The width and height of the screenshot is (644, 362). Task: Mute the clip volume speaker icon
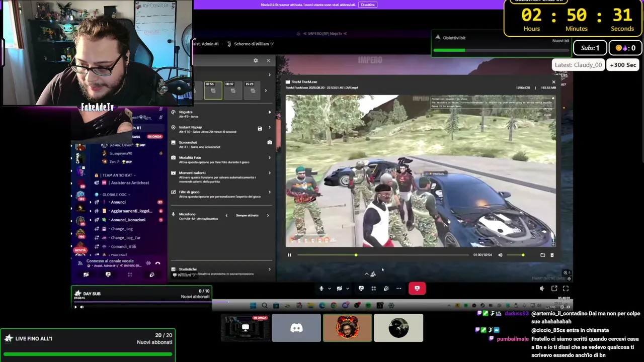click(x=500, y=255)
